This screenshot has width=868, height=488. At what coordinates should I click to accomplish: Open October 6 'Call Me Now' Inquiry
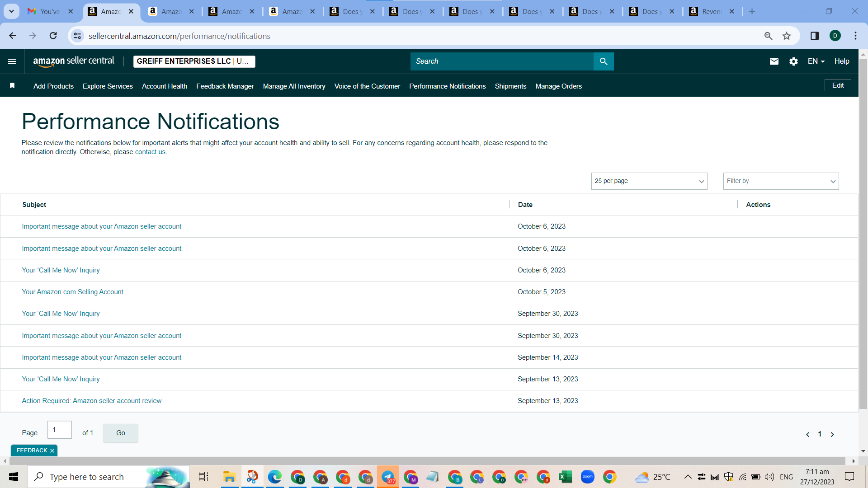pos(61,270)
